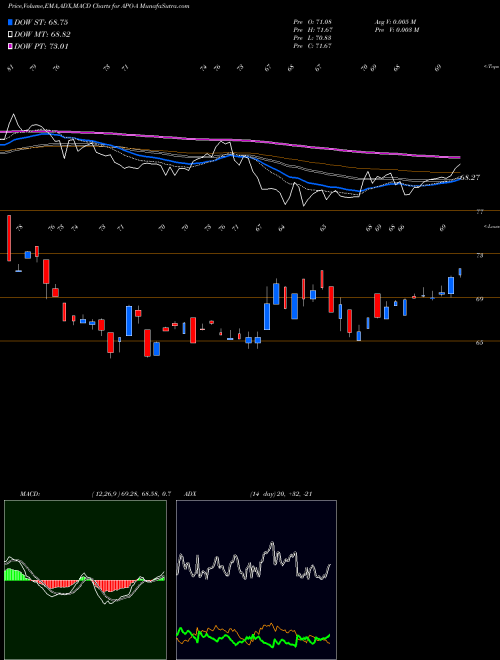This screenshot has width=500, height=660.
Task: Select the 'DOW ST: 68.75' label
Action: point(41,22)
